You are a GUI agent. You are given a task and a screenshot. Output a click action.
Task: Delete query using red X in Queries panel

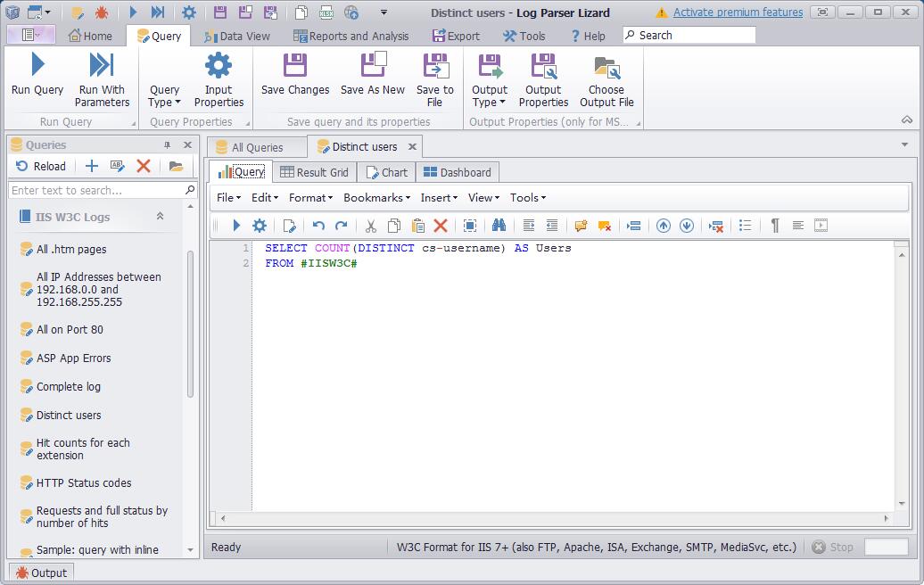[x=144, y=166]
